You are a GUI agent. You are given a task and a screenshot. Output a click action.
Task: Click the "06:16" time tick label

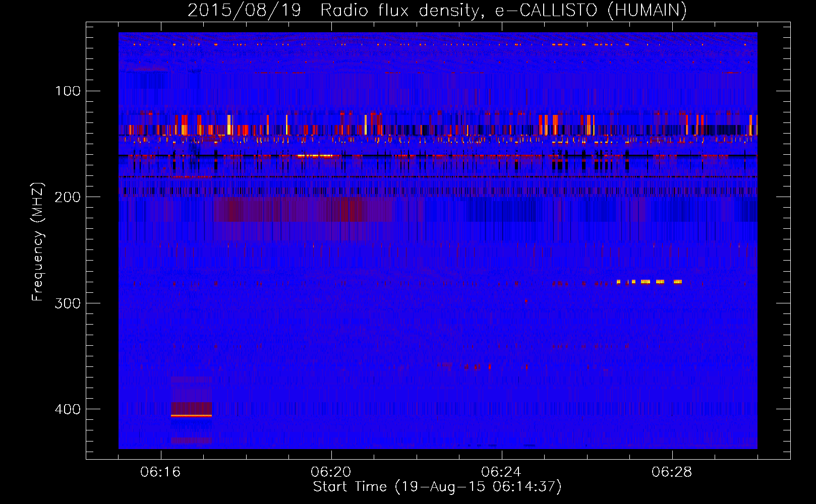(x=160, y=472)
